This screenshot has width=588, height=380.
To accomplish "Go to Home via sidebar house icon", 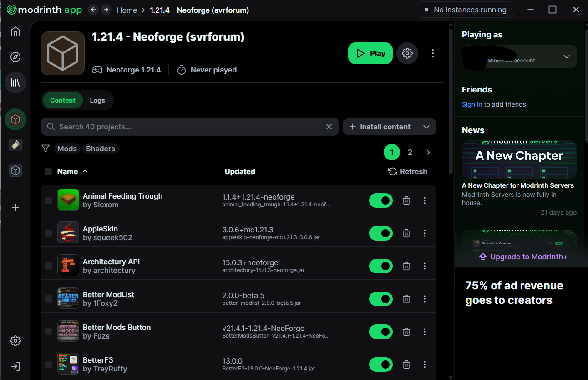I will [15, 31].
